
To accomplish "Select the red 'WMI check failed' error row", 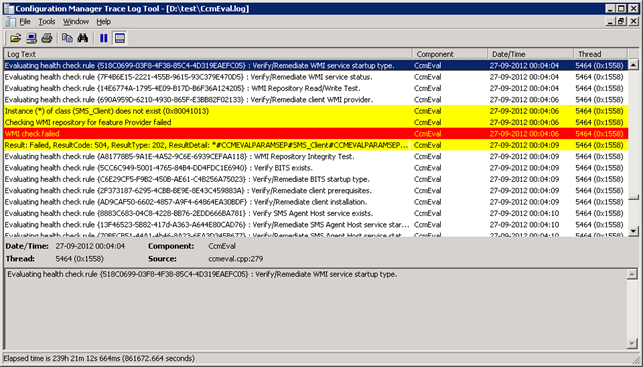I will pos(316,134).
